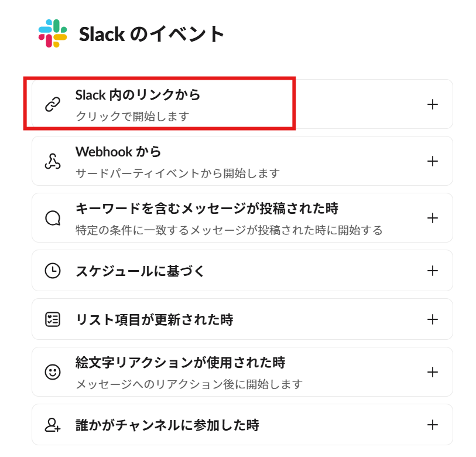Click the checklist list-item icon

53,319
